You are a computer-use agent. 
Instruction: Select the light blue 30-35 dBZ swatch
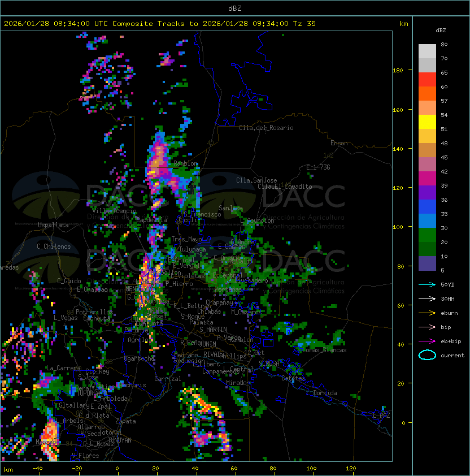click(x=427, y=221)
